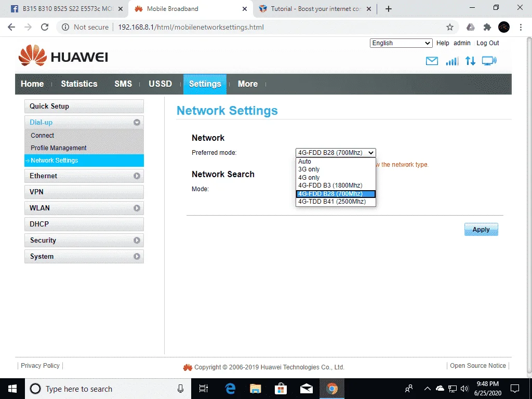The width and height of the screenshot is (532, 399).
Task: Open Chrome three-dot menu
Action: click(521, 27)
